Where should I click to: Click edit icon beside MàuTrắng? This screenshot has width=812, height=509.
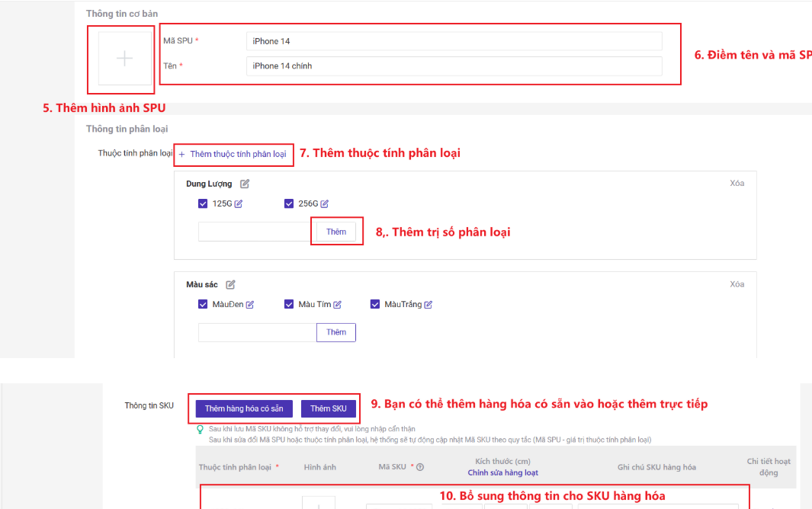(428, 305)
